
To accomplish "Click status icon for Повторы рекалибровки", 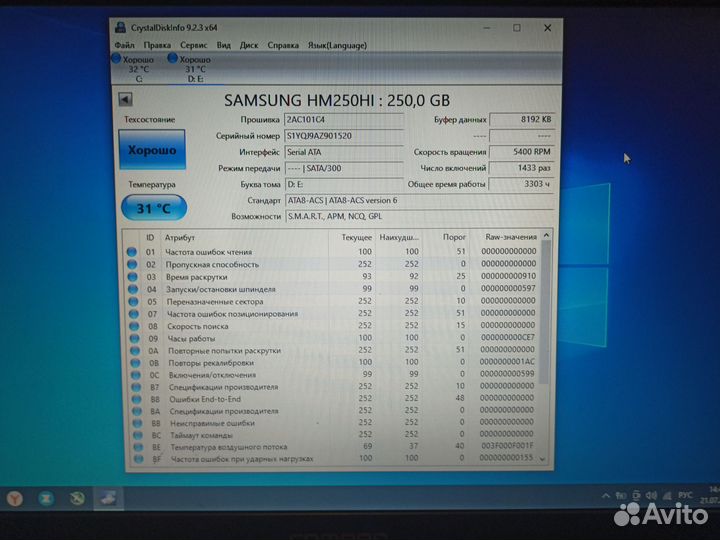I will click(135, 363).
